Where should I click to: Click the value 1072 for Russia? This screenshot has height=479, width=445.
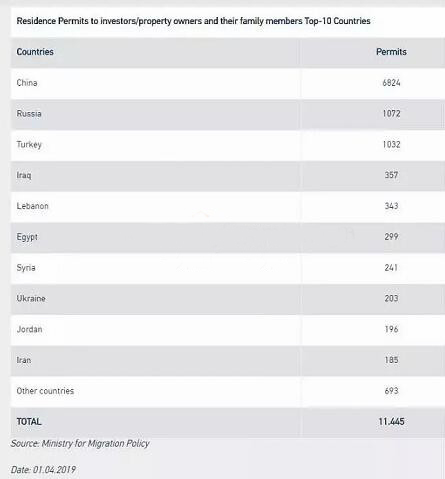(x=391, y=114)
